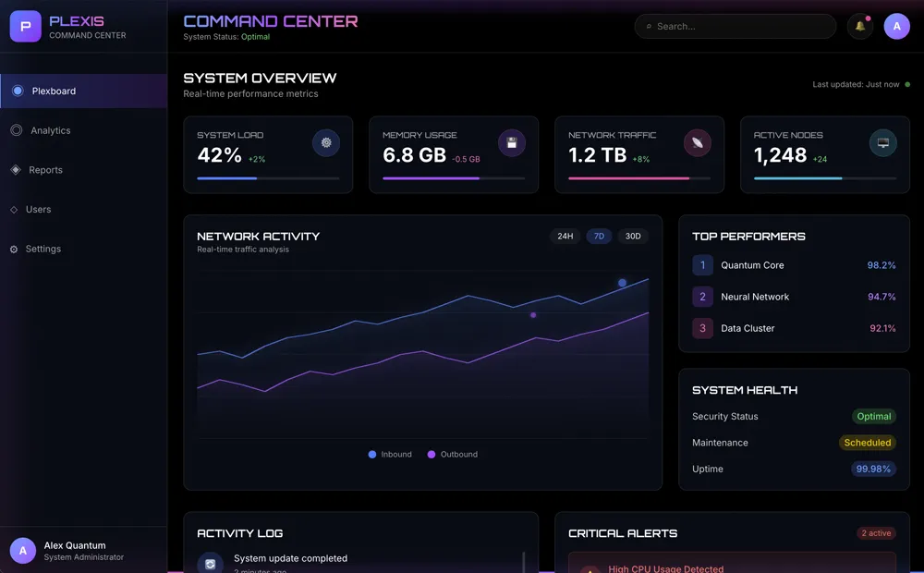Toggle Outbound series in chart legend
Image resolution: width=924 pixels, height=573 pixels.
pos(453,455)
